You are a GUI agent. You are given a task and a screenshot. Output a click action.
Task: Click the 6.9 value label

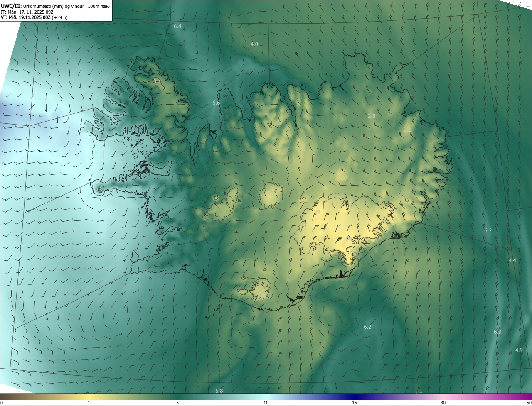click(x=498, y=332)
